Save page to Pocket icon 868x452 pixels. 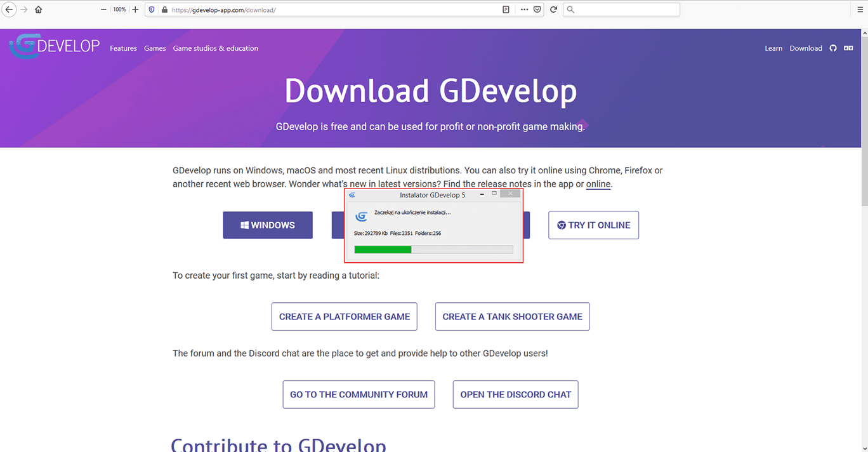(537, 10)
